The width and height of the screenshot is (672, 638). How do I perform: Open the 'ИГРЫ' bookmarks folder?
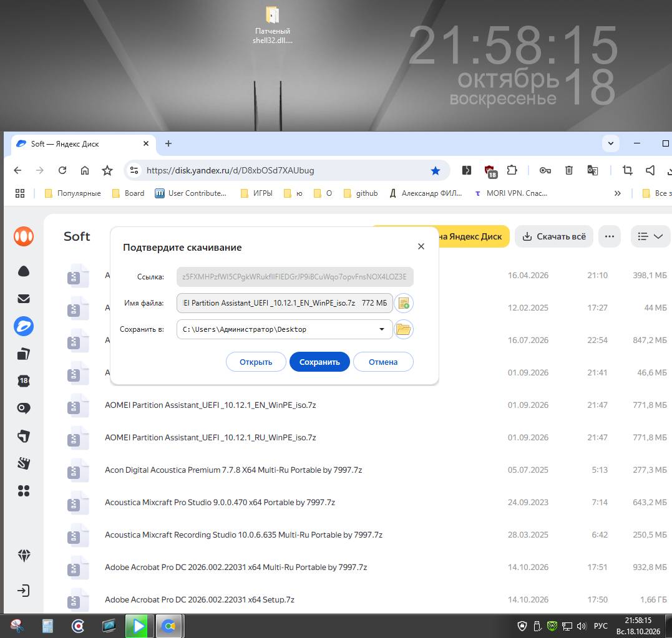256,193
